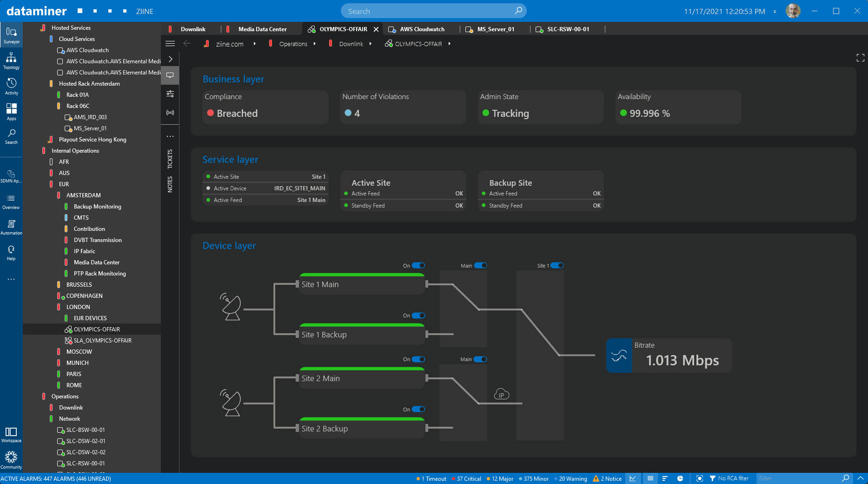Open the Topology sidebar icon
This screenshot has height=484, width=868.
coord(11,61)
